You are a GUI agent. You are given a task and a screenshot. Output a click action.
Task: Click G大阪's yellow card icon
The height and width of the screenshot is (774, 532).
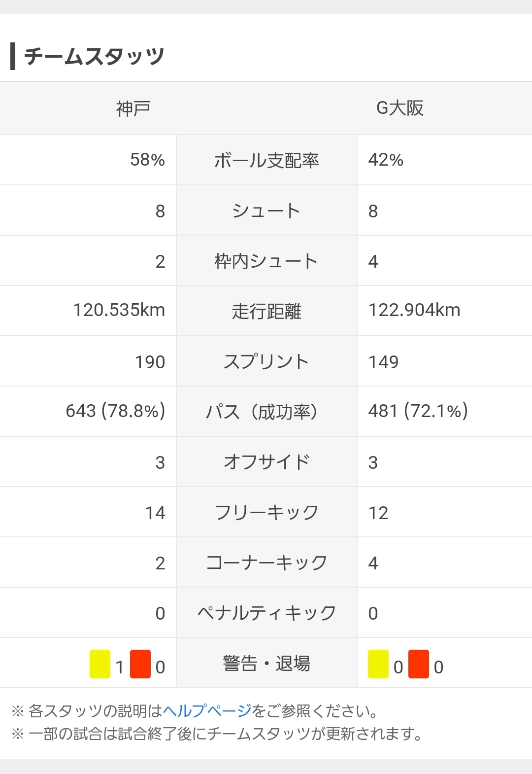coord(378,664)
